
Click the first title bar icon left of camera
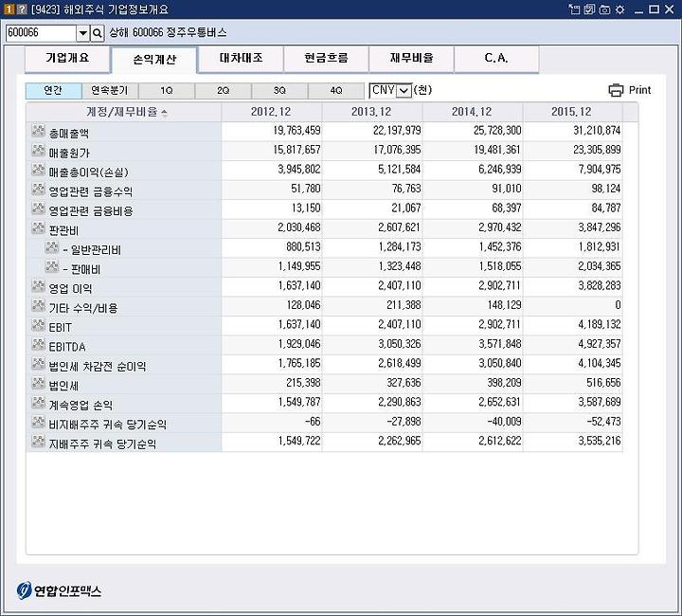pos(574,9)
